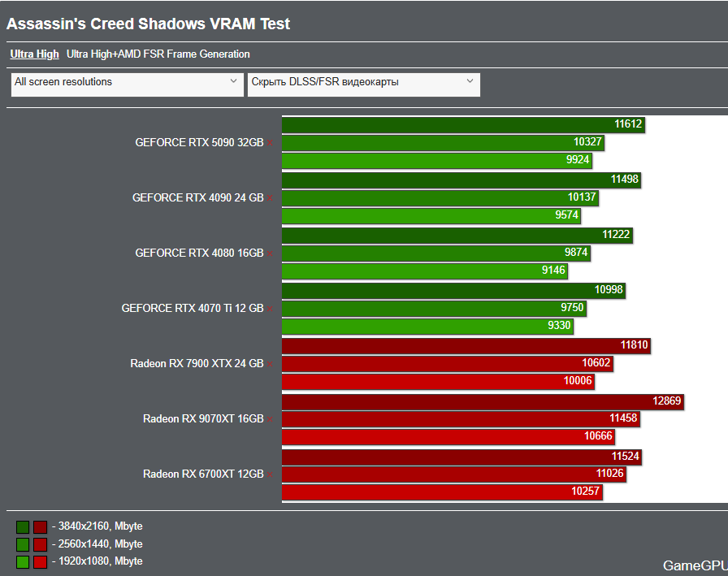
Task: Expand the Скрыть DLSS/FSR видеокарты dropdown
Action: click(363, 82)
